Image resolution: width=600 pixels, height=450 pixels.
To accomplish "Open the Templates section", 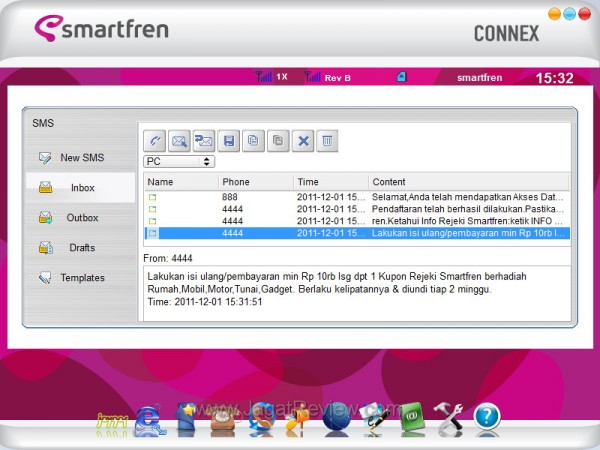I will click(x=80, y=277).
